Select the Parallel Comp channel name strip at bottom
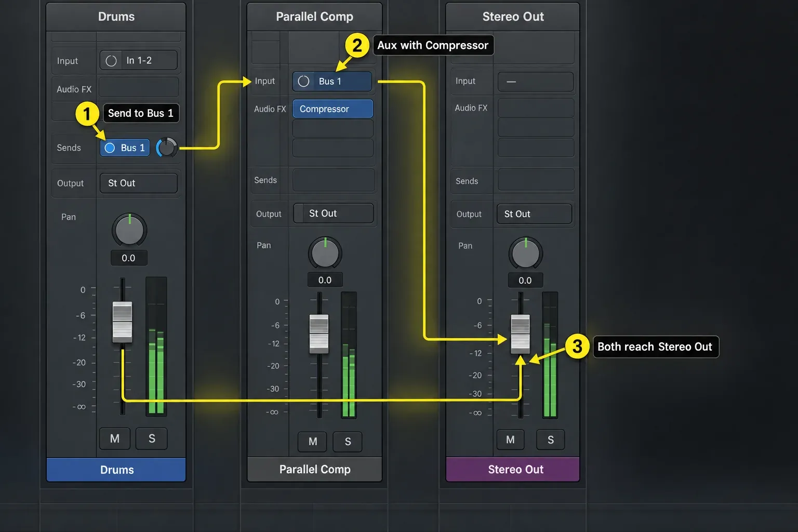 pyautogui.click(x=315, y=470)
